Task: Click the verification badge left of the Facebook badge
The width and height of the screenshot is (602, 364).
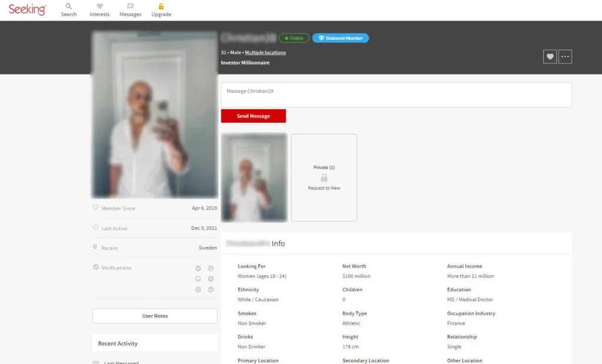Action: [198, 279]
